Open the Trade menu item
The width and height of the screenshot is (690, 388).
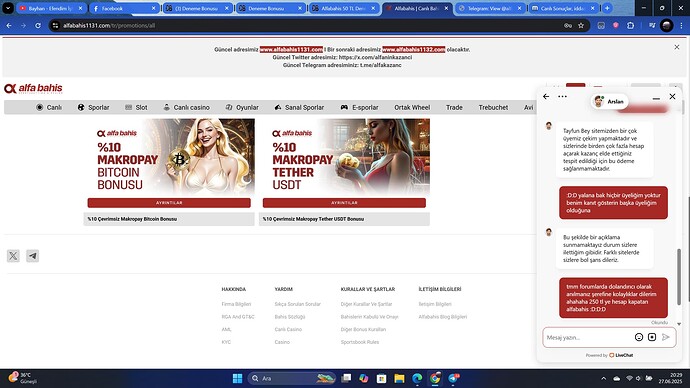(454, 107)
